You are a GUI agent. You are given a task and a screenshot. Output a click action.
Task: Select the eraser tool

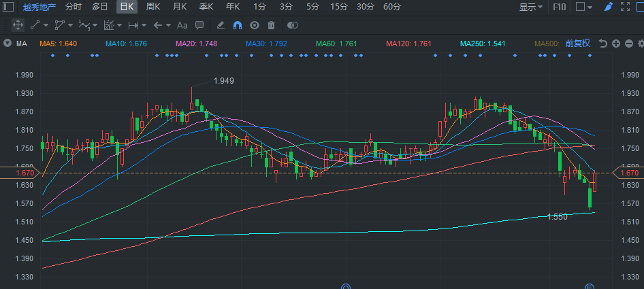[220, 25]
